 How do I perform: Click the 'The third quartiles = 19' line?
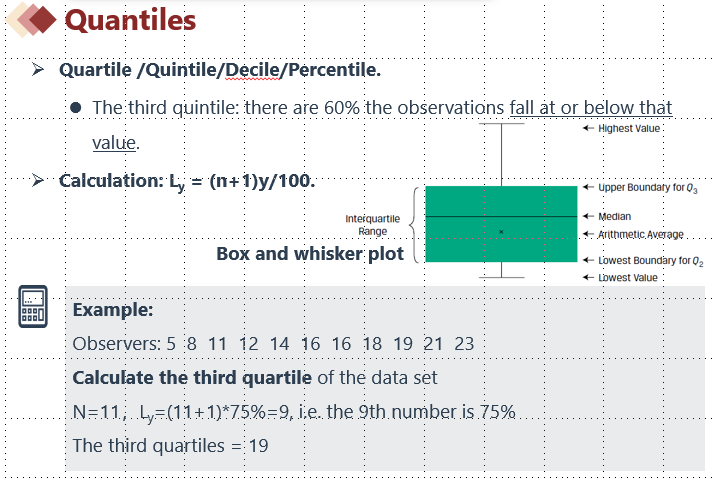coord(171,445)
